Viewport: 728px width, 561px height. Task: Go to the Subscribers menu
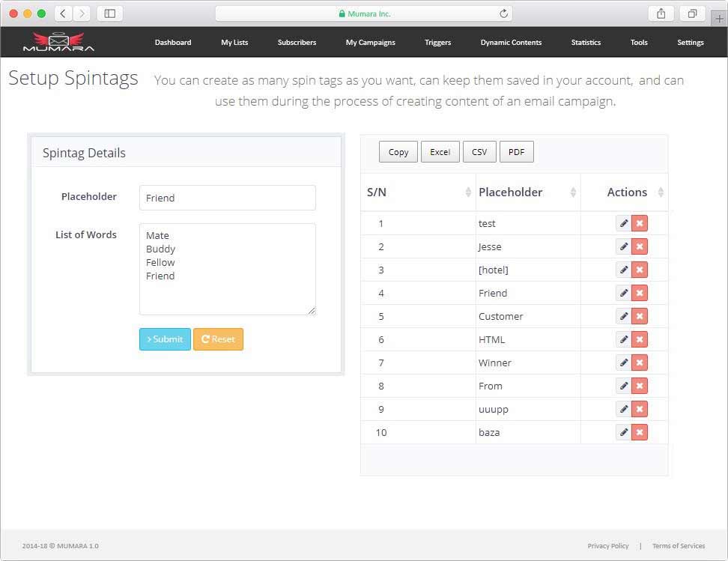pyautogui.click(x=297, y=43)
